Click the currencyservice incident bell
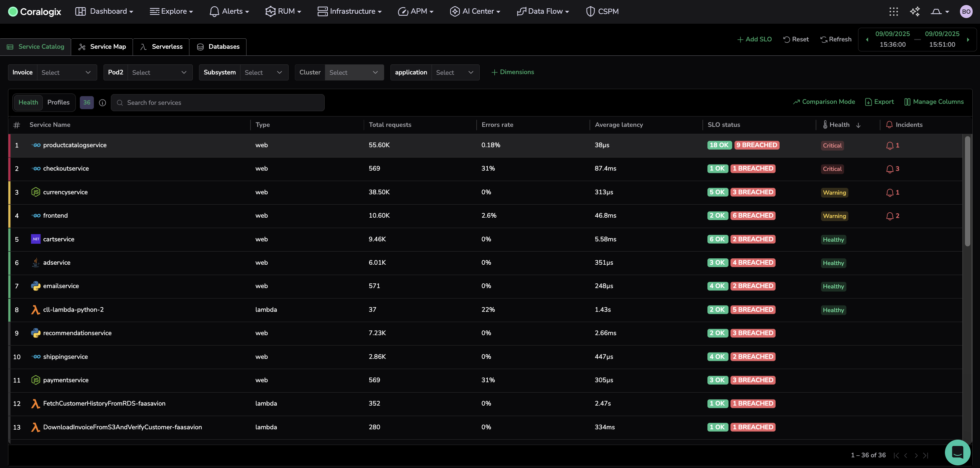 (889, 193)
